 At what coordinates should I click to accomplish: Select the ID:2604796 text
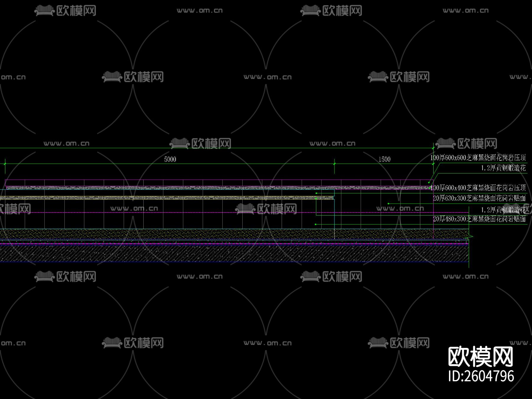[x=481, y=376]
